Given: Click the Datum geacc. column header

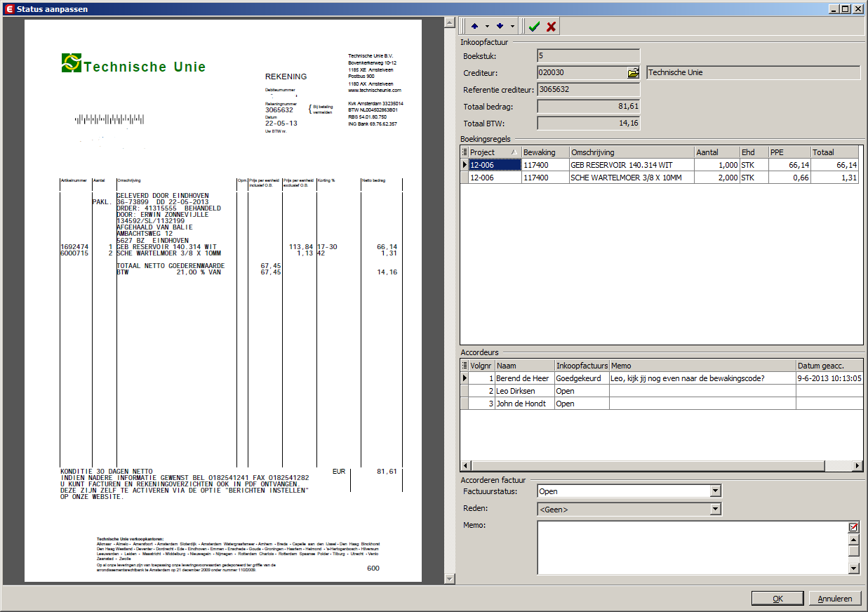Looking at the screenshot, I should (829, 366).
